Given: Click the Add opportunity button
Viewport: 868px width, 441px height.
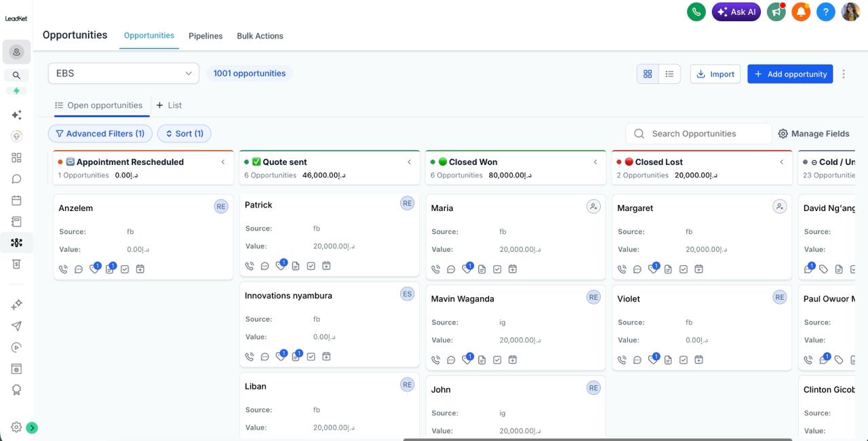Looking at the screenshot, I should [x=790, y=74].
